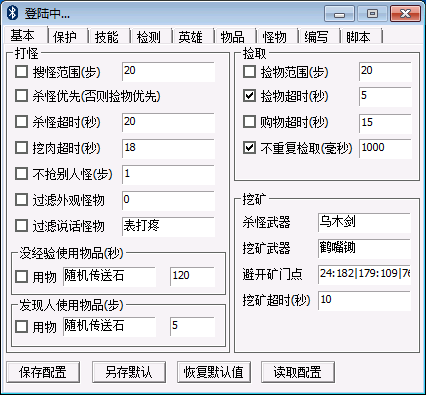
Task: Click the 挖矿超时(秒) field showing 10
Action: point(364,301)
